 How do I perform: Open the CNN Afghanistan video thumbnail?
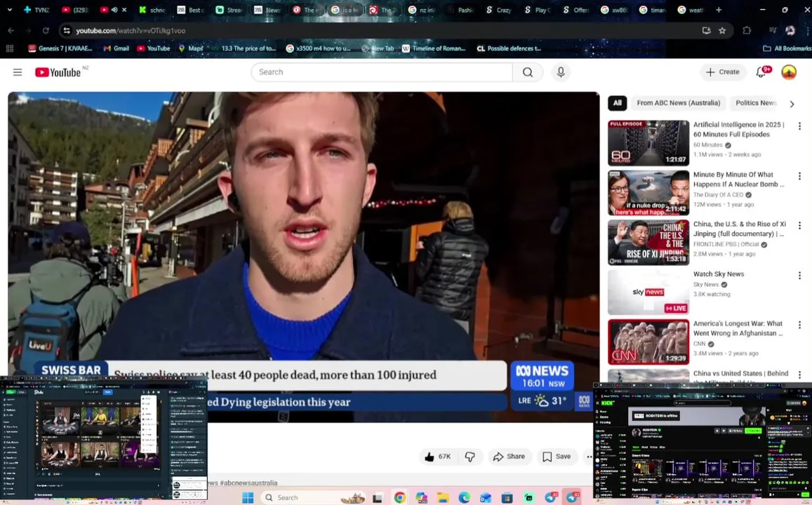tap(648, 342)
